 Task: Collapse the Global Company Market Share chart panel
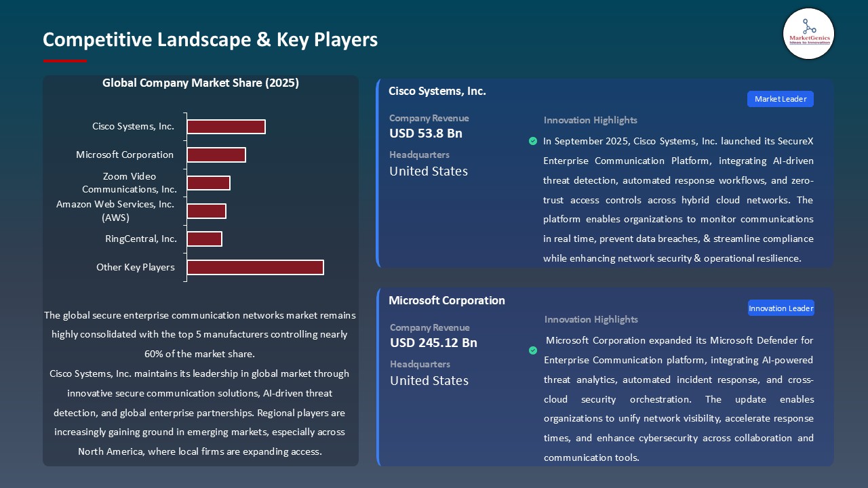pos(201,83)
